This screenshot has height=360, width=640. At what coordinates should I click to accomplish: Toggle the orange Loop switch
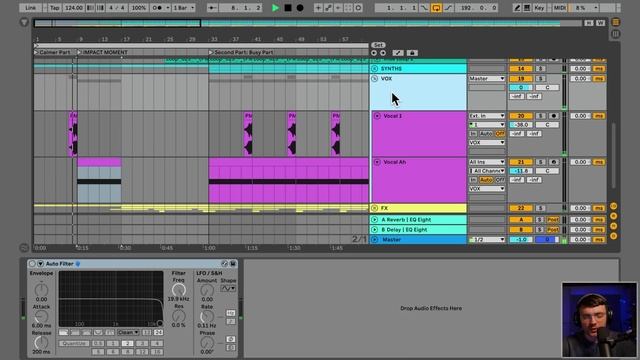pos(436,8)
